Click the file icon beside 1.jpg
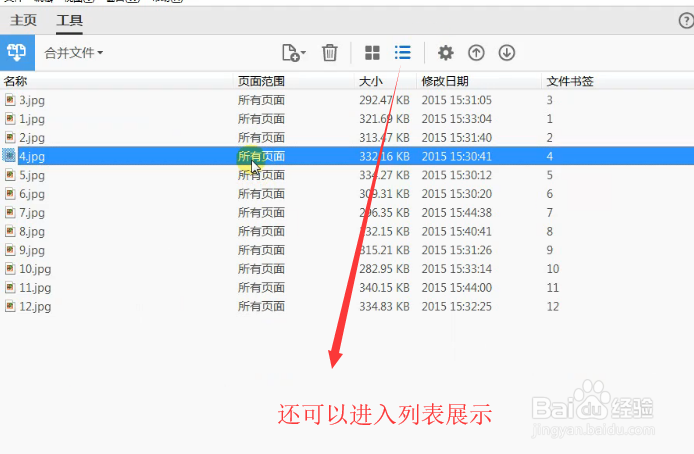This screenshot has height=454, width=694. point(10,118)
